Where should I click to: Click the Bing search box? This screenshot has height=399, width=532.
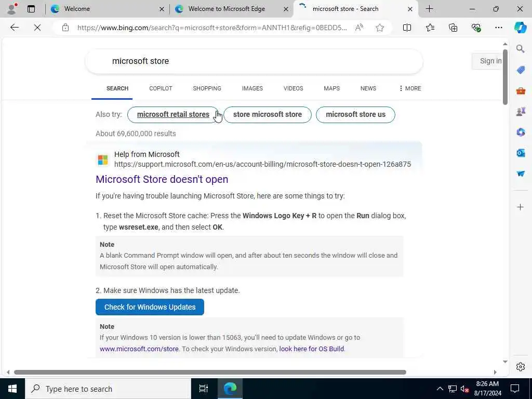[x=254, y=61]
